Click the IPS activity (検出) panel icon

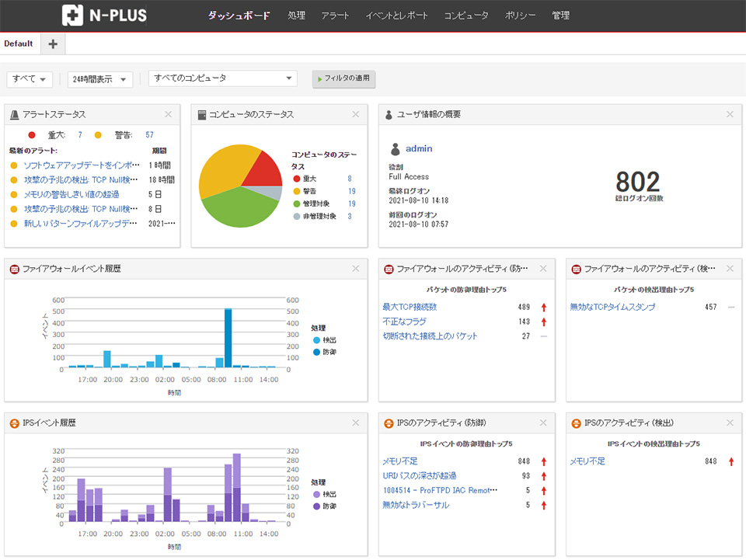coord(576,423)
